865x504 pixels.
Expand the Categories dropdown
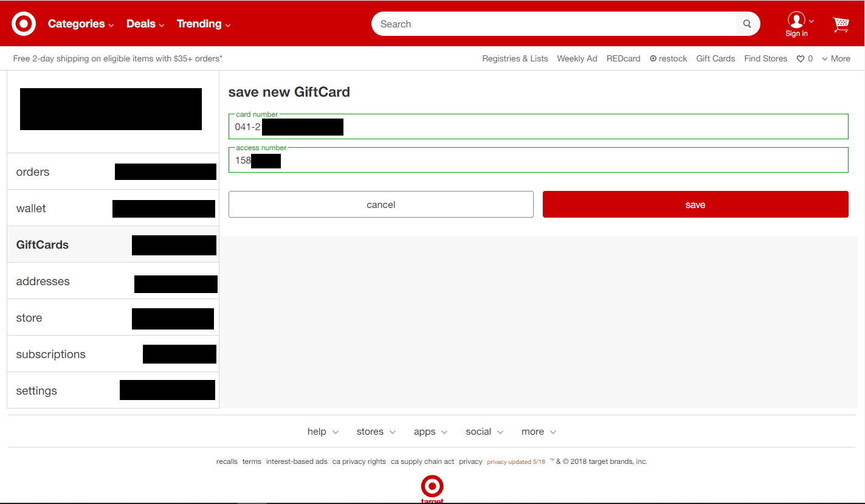coord(81,24)
